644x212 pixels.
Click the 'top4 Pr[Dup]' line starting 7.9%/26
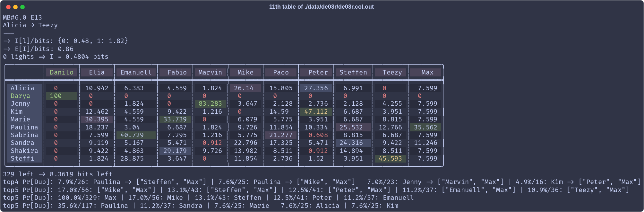tap(322, 182)
